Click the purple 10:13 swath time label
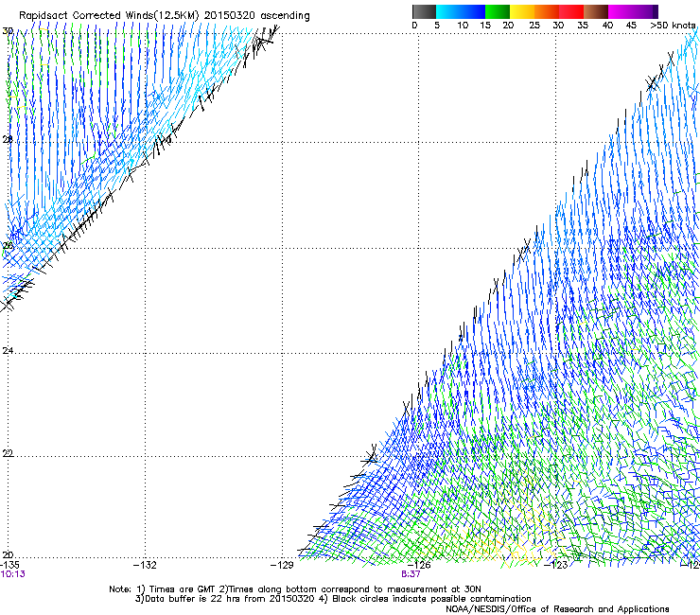Screen dimensions: 700x615 (x=12, y=574)
